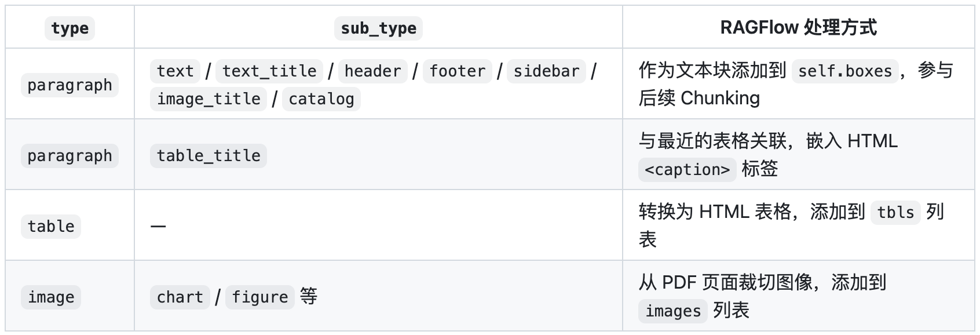Select the "tbls" code tag
Screen dimensions: 980x335
(895, 213)
